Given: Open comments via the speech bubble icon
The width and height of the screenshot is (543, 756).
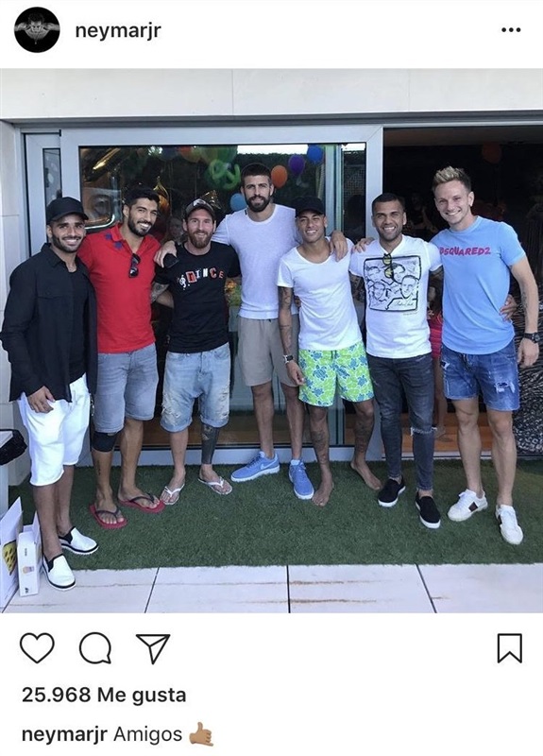Looking at the screenshot, I should (95, 648).
